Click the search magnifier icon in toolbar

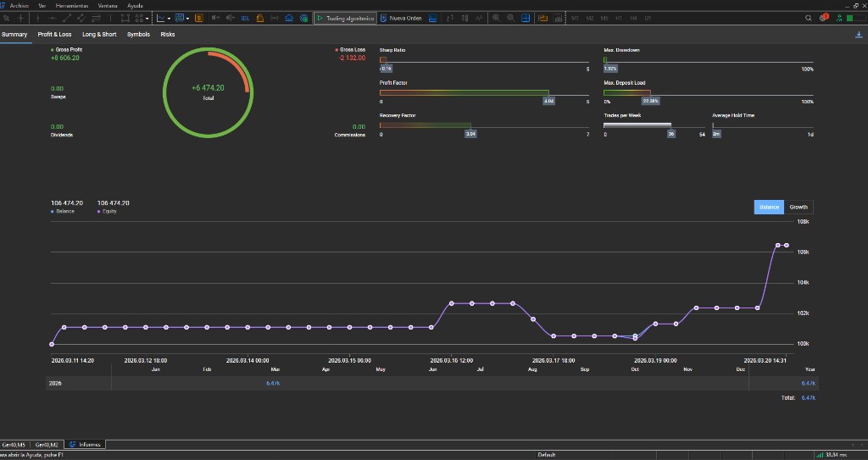tap(809, 18)
